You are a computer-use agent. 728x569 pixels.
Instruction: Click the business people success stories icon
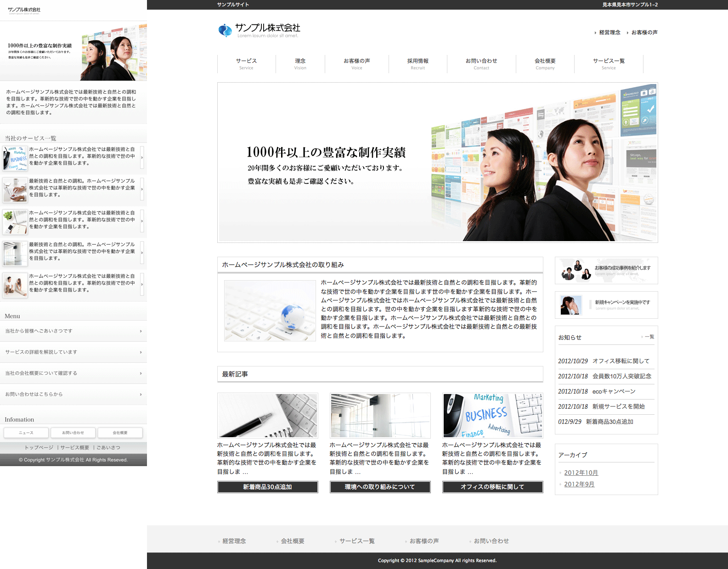(x=576, y=270)
